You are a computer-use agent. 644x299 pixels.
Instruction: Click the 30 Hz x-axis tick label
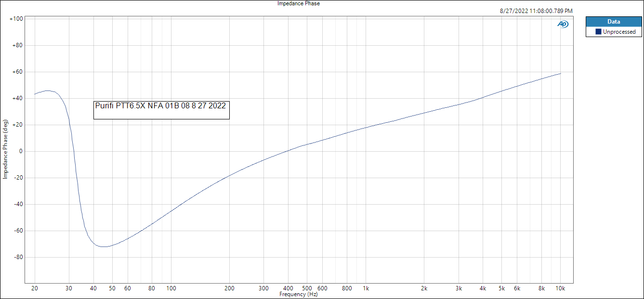(69, 288)
